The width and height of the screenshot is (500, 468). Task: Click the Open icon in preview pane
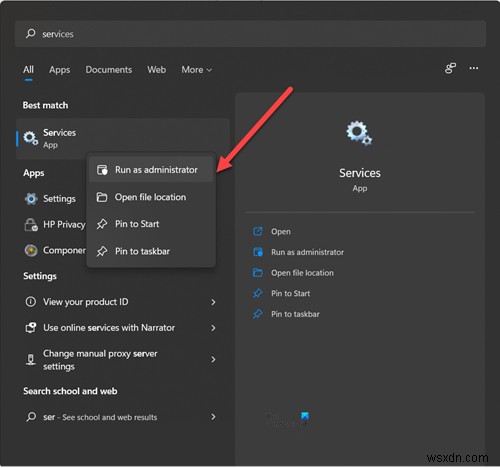(x=258, y=231)
